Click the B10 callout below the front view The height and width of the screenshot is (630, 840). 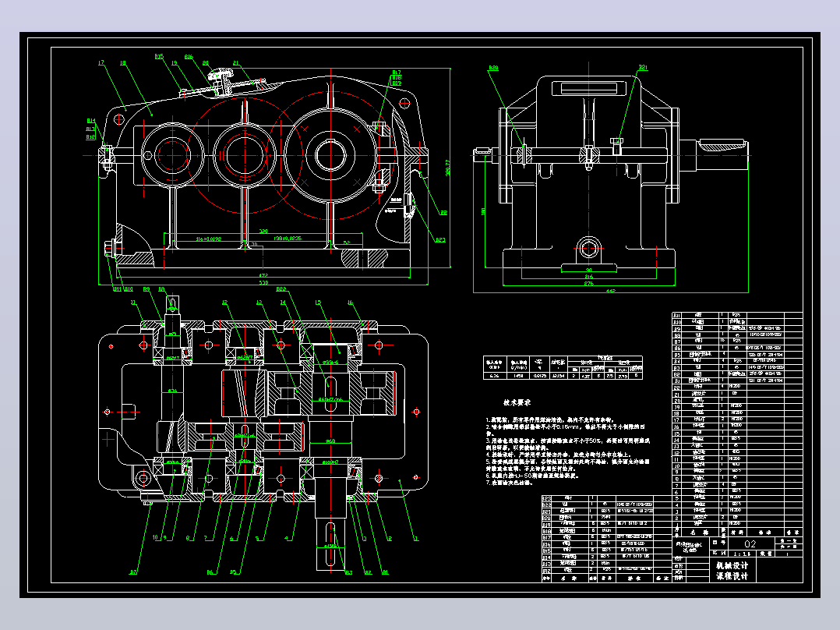pos(129,289)
